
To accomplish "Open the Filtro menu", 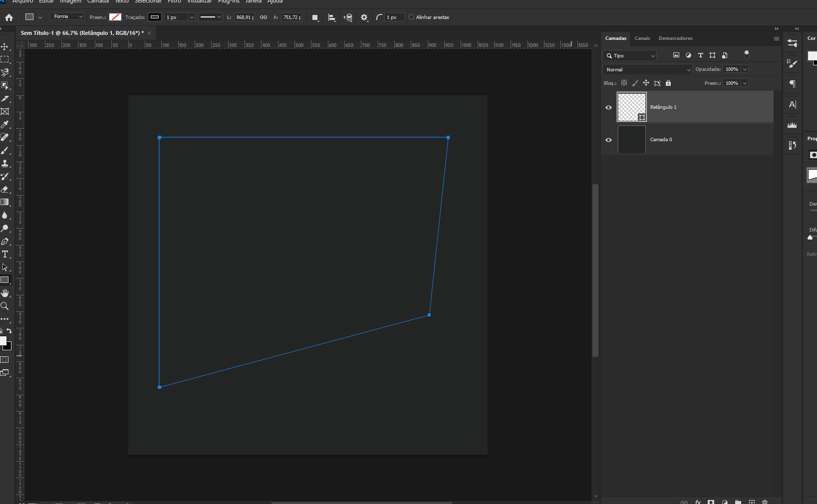I will pos(175,2).
